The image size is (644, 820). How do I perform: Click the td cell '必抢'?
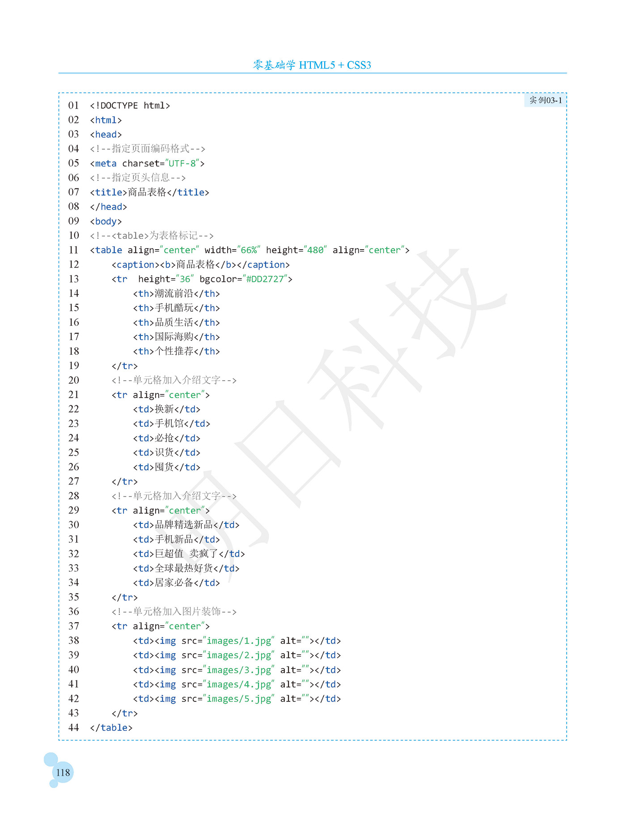[166, 438]
